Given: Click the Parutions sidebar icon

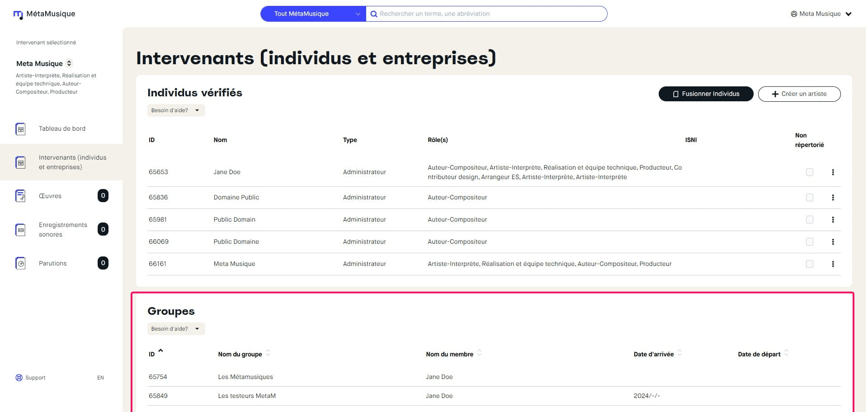Looking at the screenshot, I should pyautogui.click(x=20, y=263).
